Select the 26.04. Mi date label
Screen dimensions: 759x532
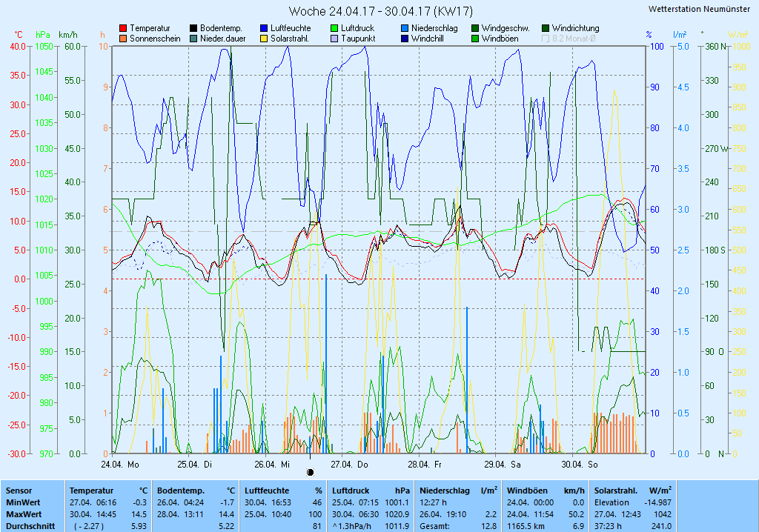coord(272,465)
